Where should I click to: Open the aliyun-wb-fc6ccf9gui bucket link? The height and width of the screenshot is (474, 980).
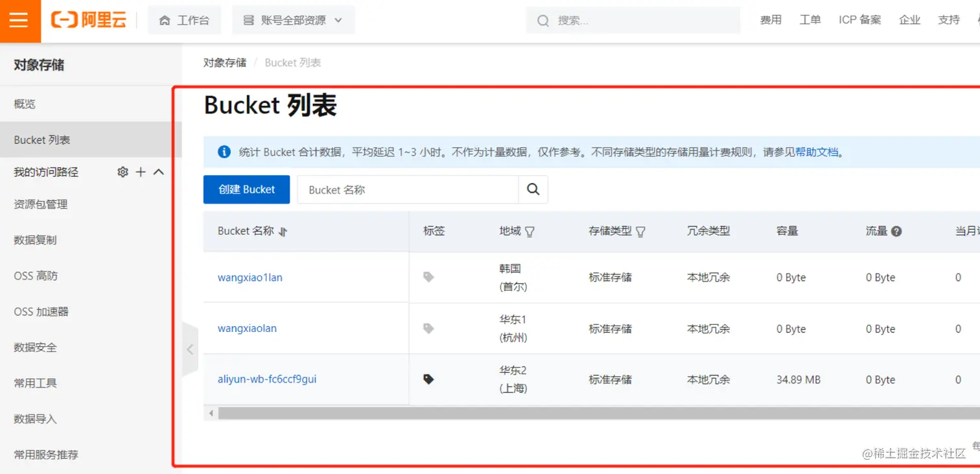tap(267, 379)
